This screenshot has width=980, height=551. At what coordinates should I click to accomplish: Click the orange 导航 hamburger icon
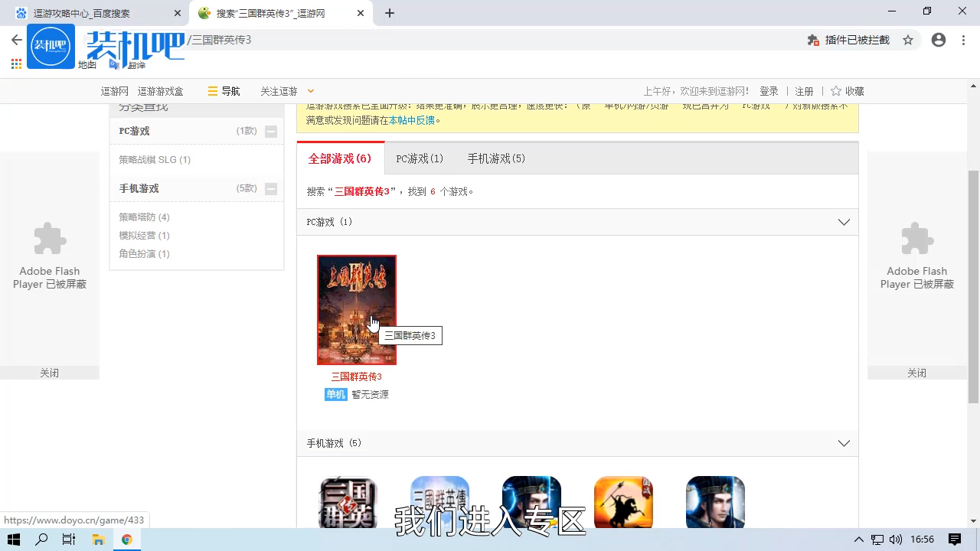(211, 90)
